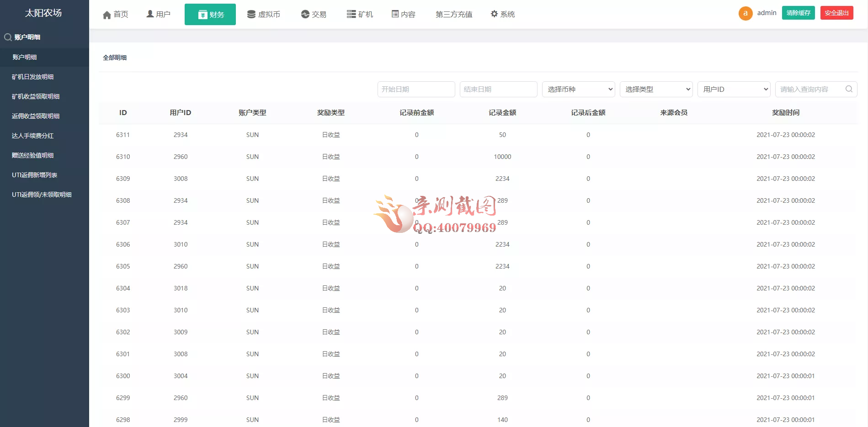
Task: Open the 用户ID filter dropdown
Action: [x=733, y=89]
